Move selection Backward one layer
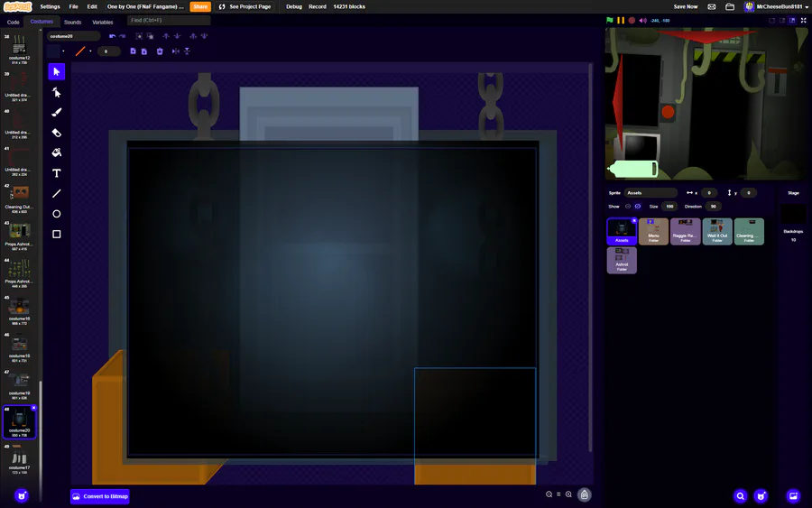812x508 pixels. pos(177,36)
